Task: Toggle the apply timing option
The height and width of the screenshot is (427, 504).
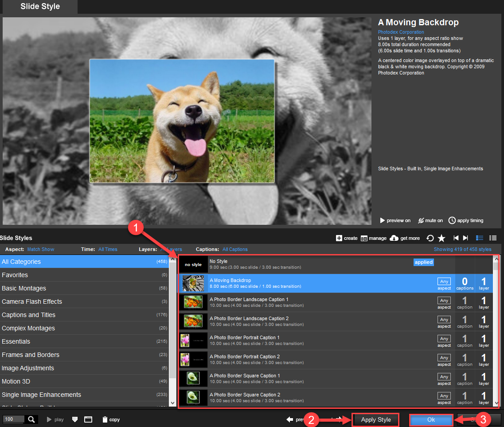Action: [x=465, y=220]
